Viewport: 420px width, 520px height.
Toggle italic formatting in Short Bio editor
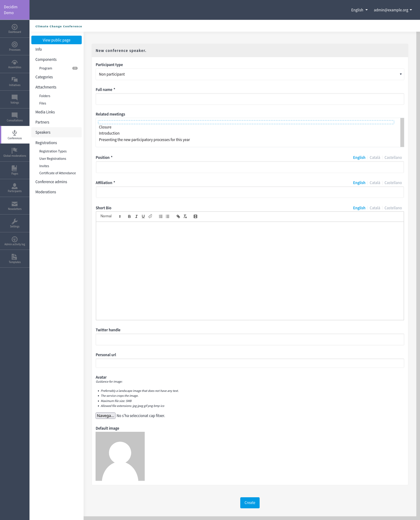[x=136, y=216]
